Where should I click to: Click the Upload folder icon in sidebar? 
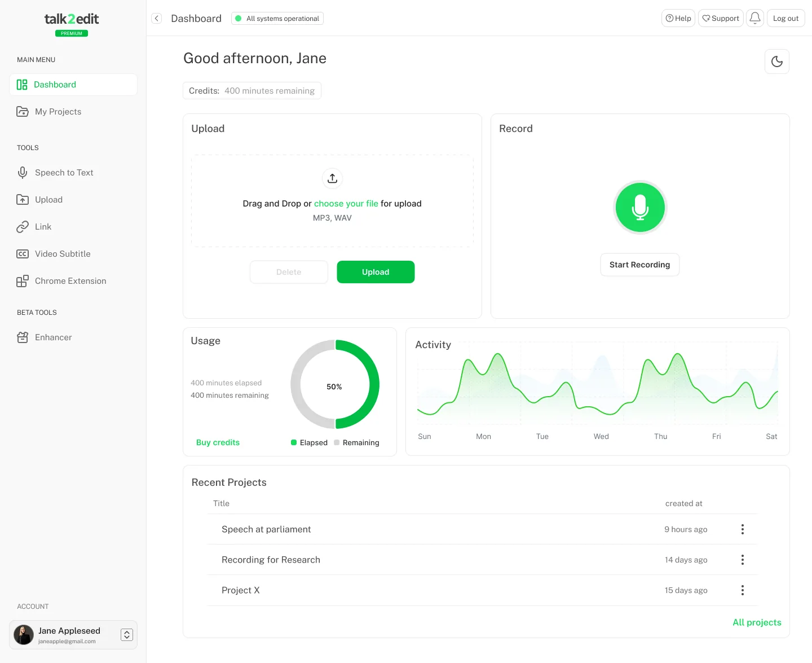23,200
